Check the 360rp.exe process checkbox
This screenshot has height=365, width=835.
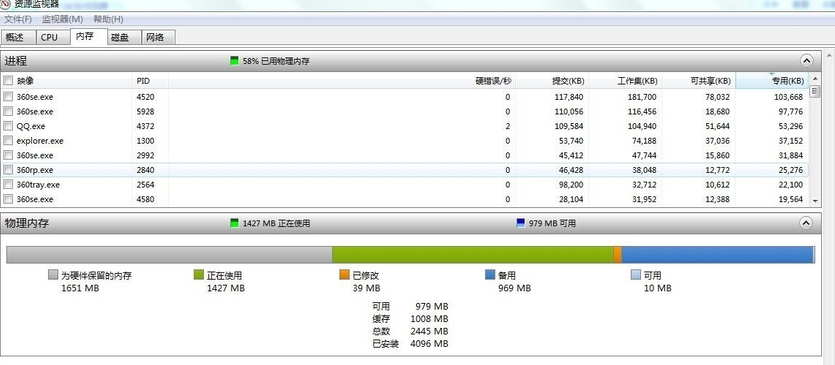8,170
